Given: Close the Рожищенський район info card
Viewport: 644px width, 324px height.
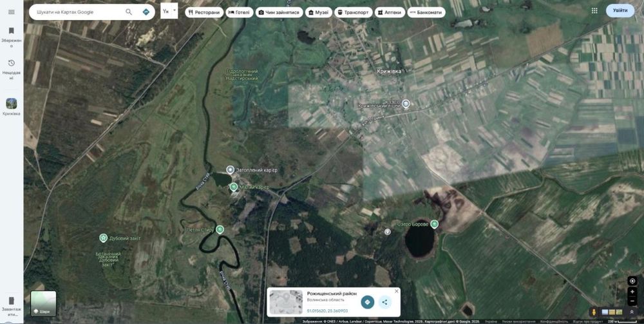Looking at the screenshot, I should pos(396,291).
